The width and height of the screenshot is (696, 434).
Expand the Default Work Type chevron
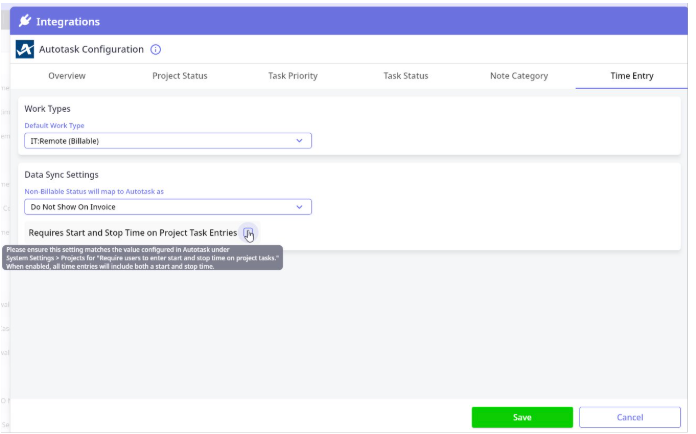point(299,141)
